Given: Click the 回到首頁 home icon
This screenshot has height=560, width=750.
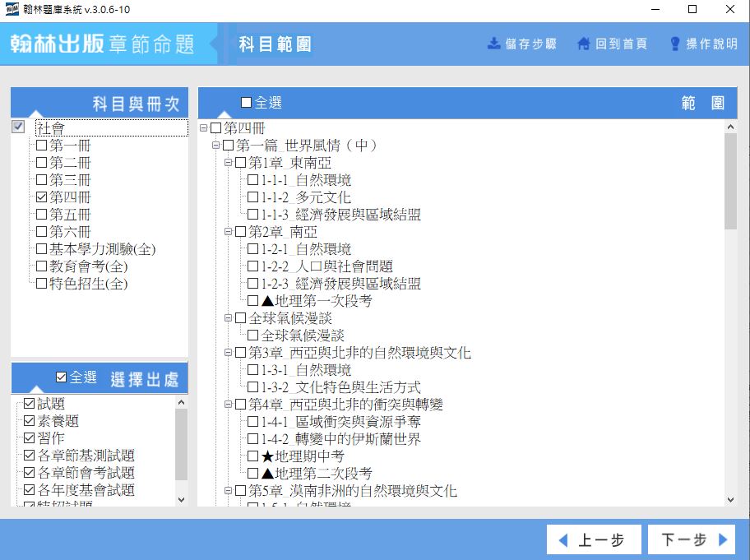Looking at the screenshot, I should pos(583,44).
